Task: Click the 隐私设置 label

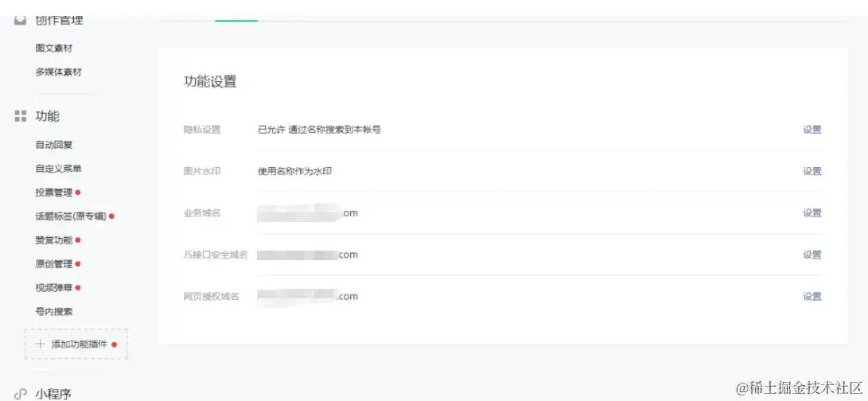Action: (x=202, y=130)
